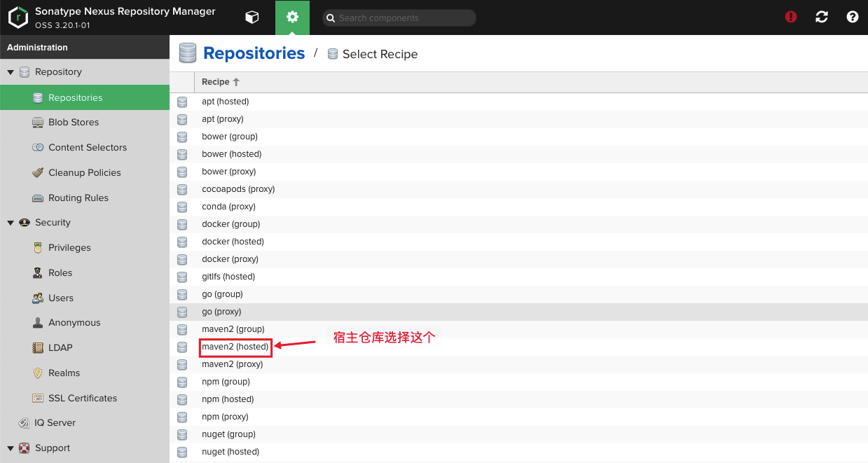This screenshot has width=868, height=463.
Task: Go back via Repositories breadcrumb title
Action: coord(254,53)
